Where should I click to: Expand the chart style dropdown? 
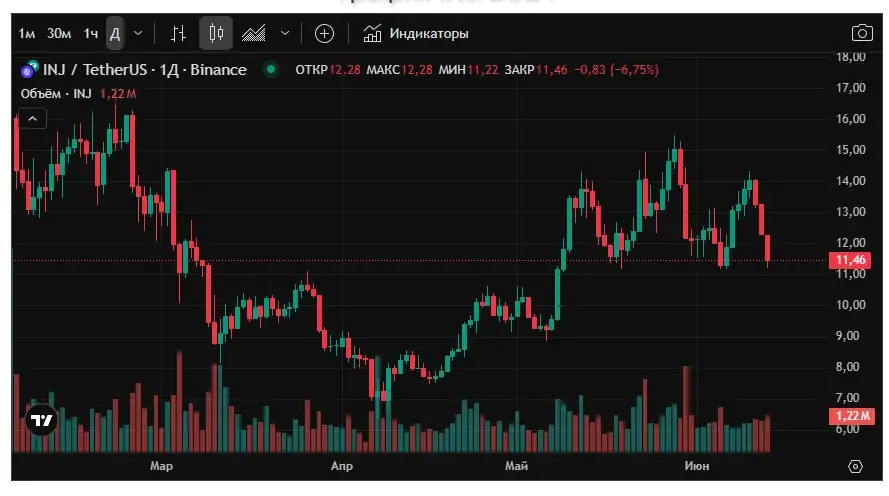(x=285, y=33)
